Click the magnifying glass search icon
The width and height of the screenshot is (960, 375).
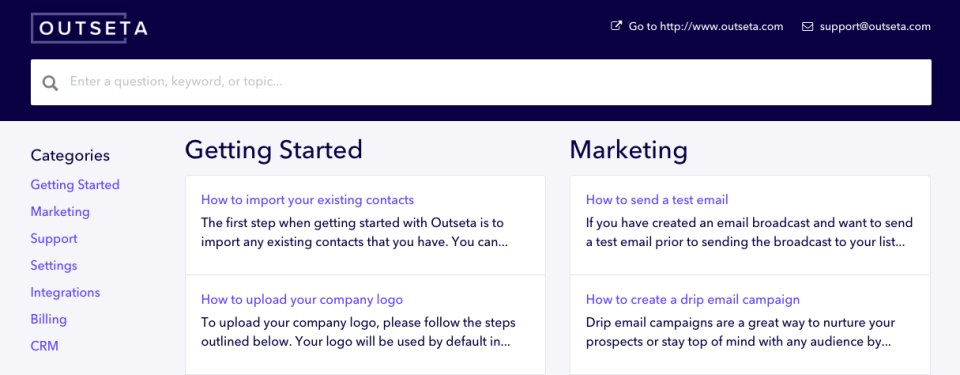(x=50, y=83)
